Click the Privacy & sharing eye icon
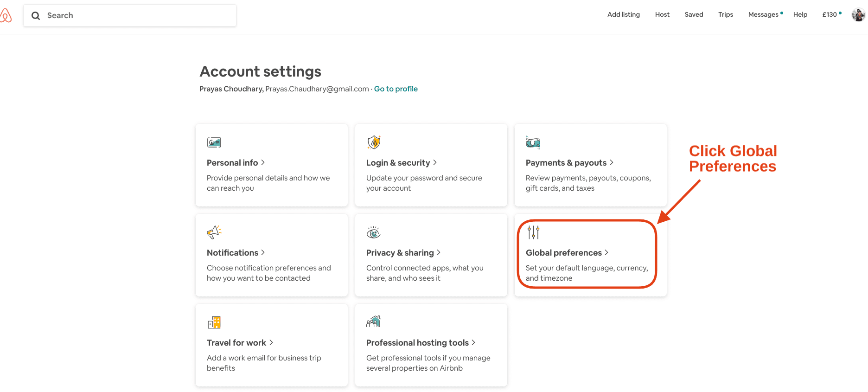This screenshot has width=868, height=392. [x=374, y=232]
